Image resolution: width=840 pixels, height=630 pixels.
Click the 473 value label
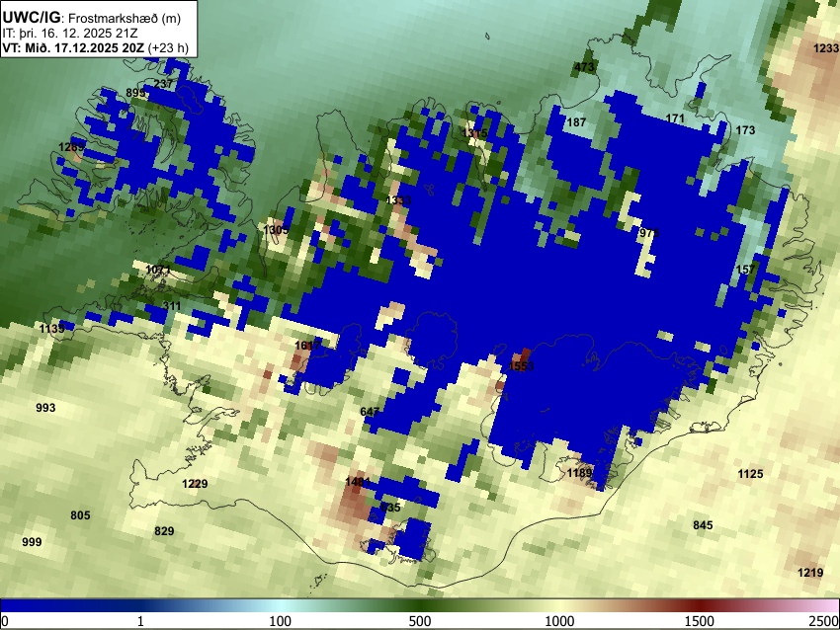(584, 67)
